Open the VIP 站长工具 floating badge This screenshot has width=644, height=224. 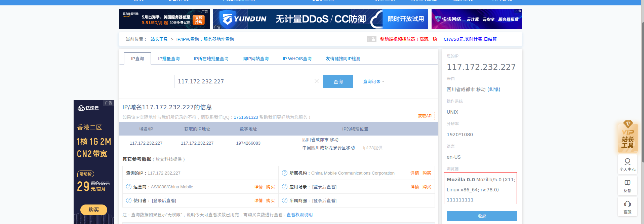click(628, 136)
